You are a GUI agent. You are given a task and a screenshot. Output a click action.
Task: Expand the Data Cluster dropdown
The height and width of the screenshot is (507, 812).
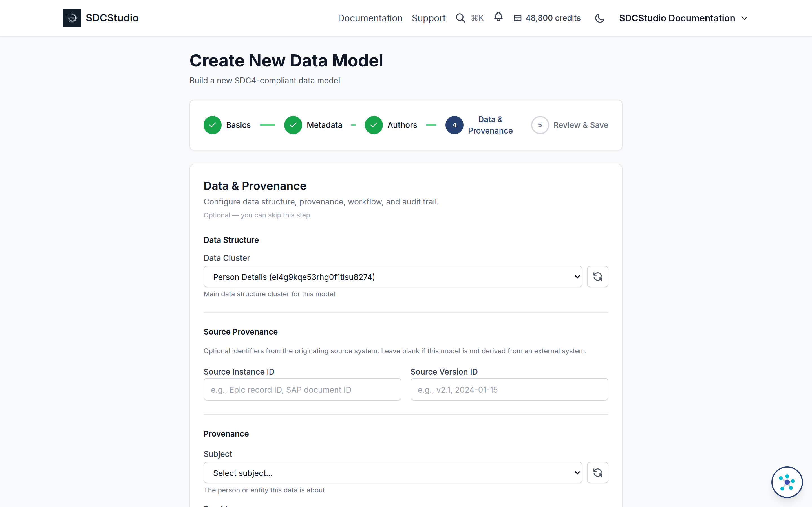pyautogui.click(x=392, y=277)
